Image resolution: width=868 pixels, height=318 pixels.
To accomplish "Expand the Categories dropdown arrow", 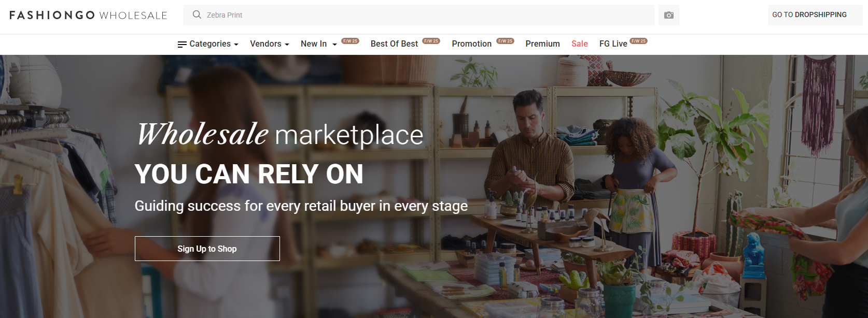I will point(236,45).
